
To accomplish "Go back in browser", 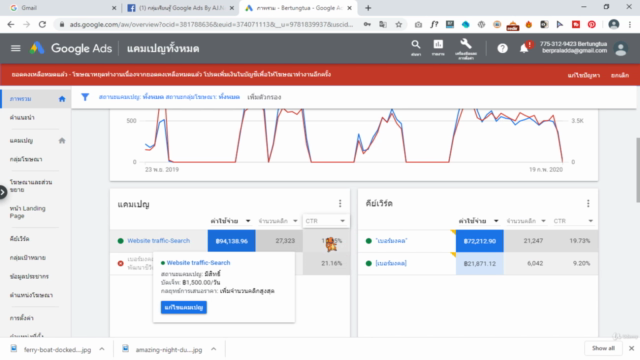I will click(x=11, y=24).
